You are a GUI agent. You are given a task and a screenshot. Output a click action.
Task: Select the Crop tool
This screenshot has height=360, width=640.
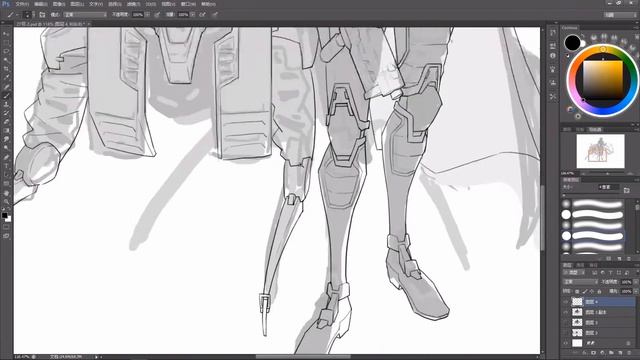6,69
